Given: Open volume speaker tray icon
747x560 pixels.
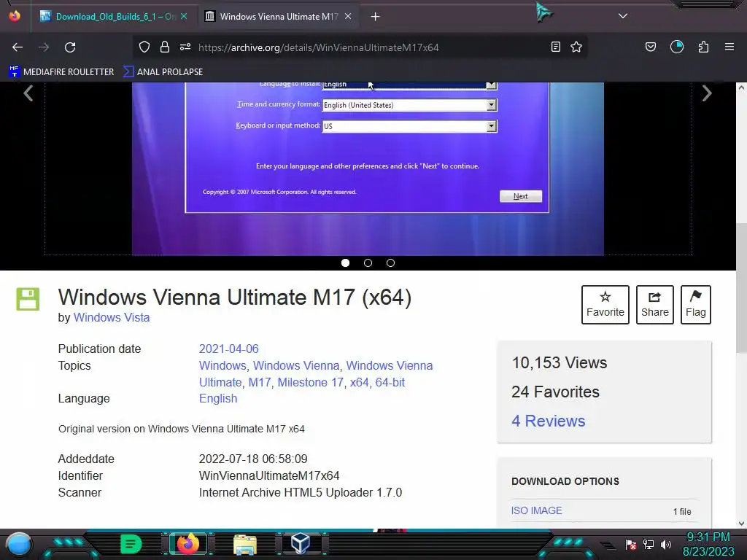Looking at the screenshot, I should (x=665, y=544).
